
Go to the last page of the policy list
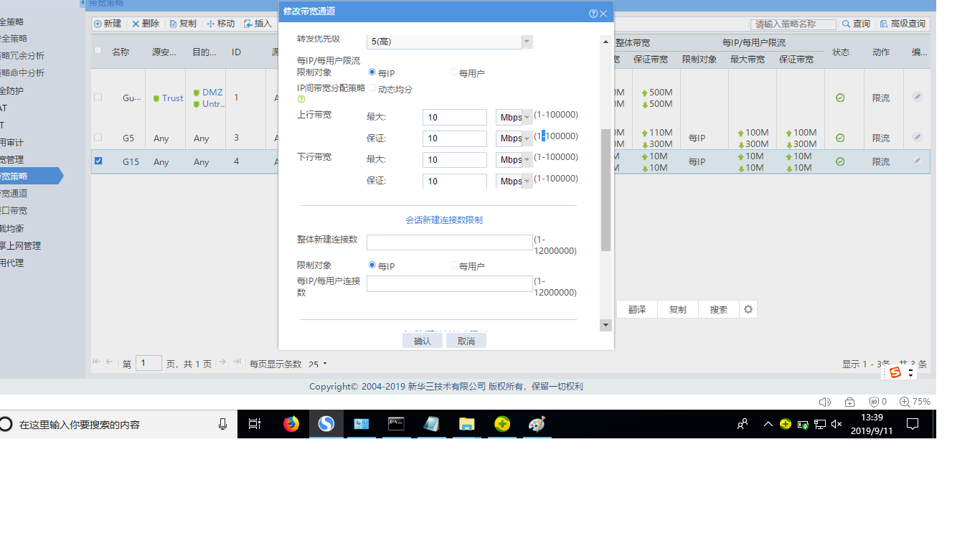click(x=236, y=362)
